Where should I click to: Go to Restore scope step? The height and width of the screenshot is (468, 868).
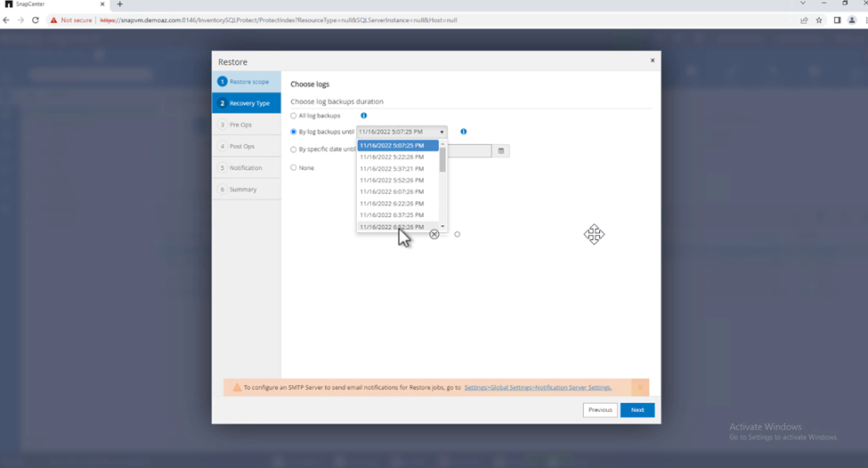pos(247,81)
